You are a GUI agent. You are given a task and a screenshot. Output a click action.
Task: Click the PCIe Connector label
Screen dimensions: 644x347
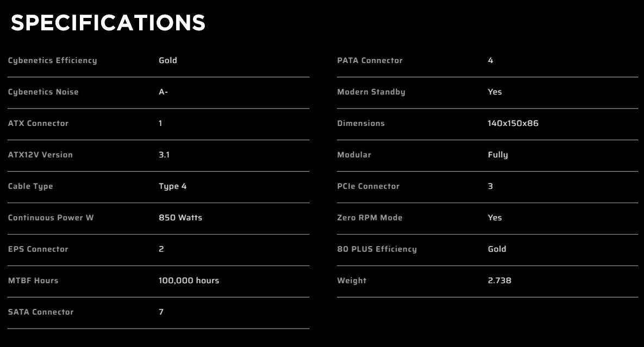(x=368, y=186)
